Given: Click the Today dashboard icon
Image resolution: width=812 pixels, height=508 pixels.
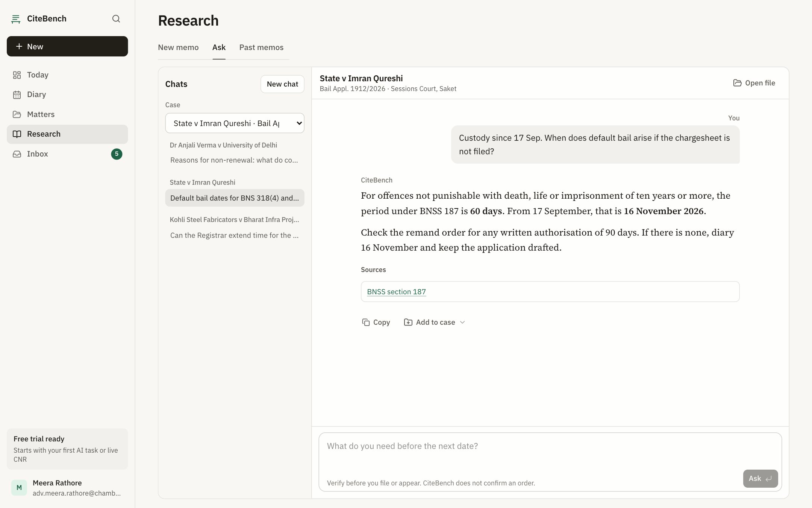Looking at the screenshot, I should click(x=17, y=75).
